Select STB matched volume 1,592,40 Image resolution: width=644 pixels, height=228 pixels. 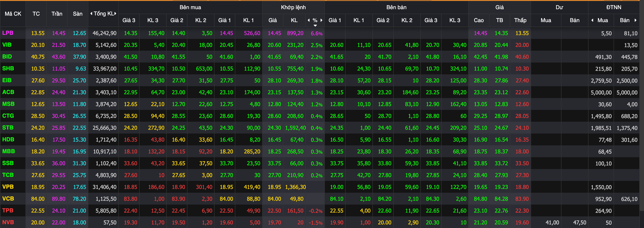click(295, 128)
